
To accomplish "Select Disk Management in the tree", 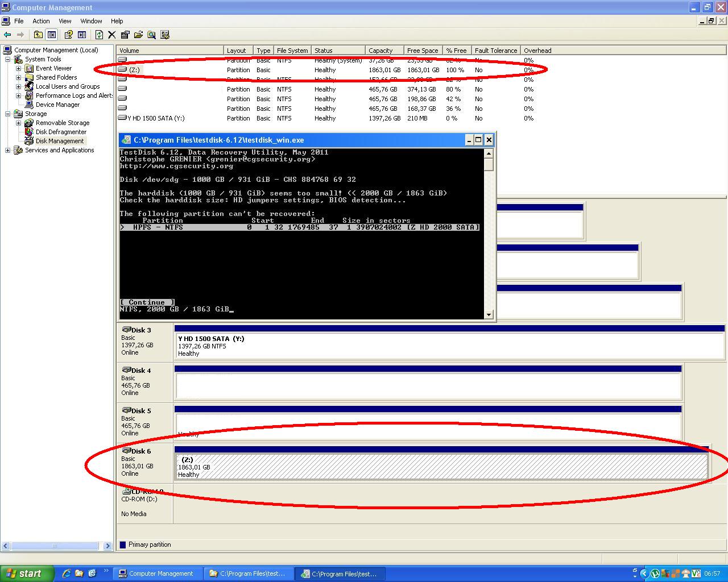I will (x=60, y=141).
